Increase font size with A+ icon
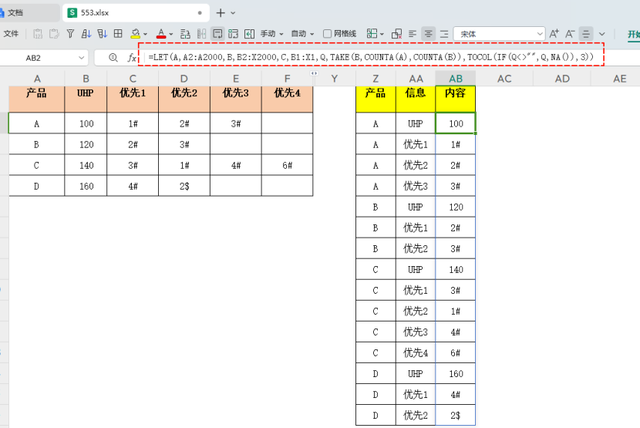 point(554,34)
